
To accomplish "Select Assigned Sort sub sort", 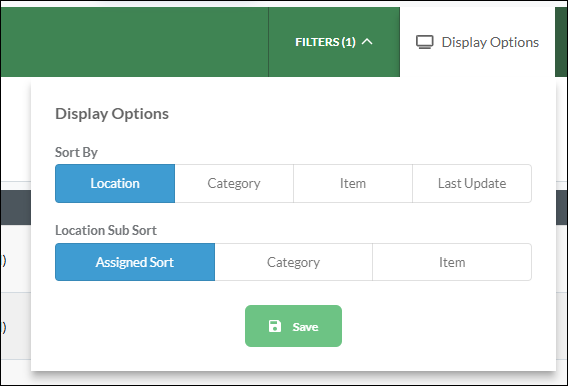I will [135, 262].
